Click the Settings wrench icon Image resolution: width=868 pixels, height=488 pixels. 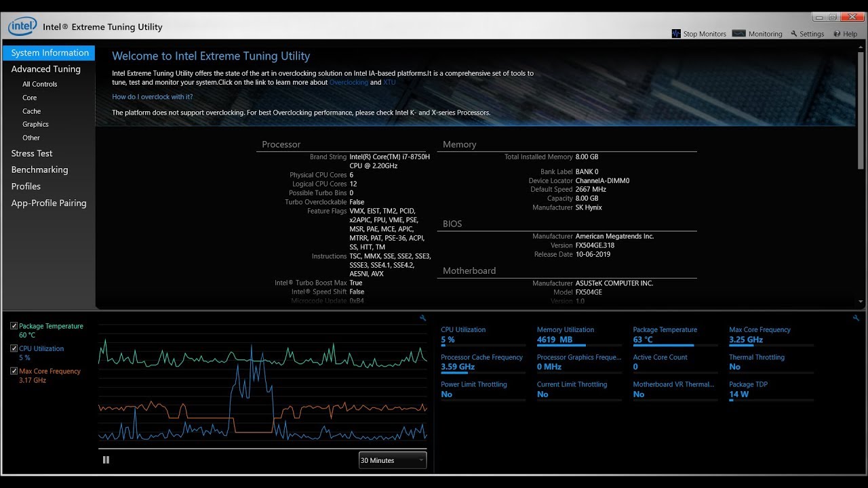pos(794,34)
